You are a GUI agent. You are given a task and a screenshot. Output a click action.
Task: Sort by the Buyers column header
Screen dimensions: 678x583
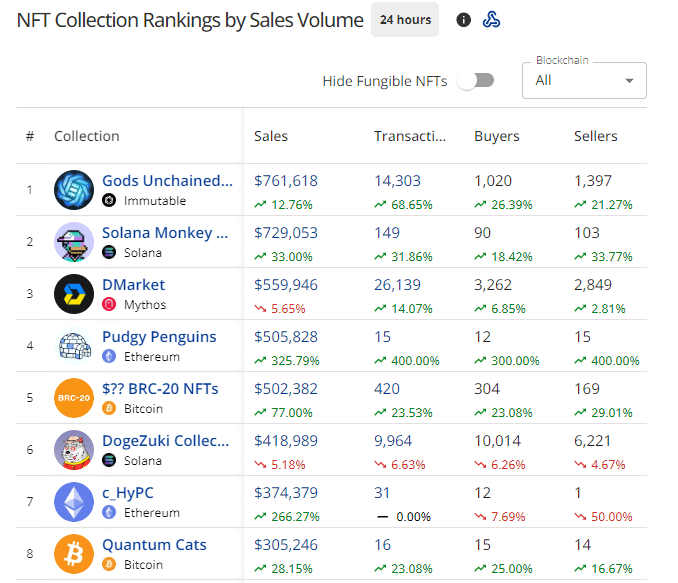click(x=497, y=136)
